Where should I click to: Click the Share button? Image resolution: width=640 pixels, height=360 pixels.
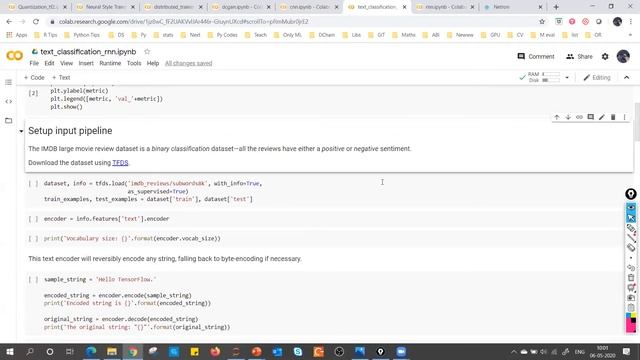click(579, 56)
